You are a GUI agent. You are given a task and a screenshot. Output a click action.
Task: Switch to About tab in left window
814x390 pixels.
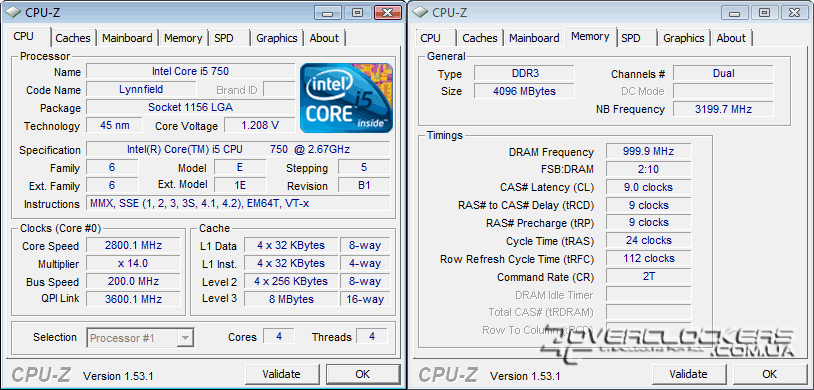tap(324, 38)
